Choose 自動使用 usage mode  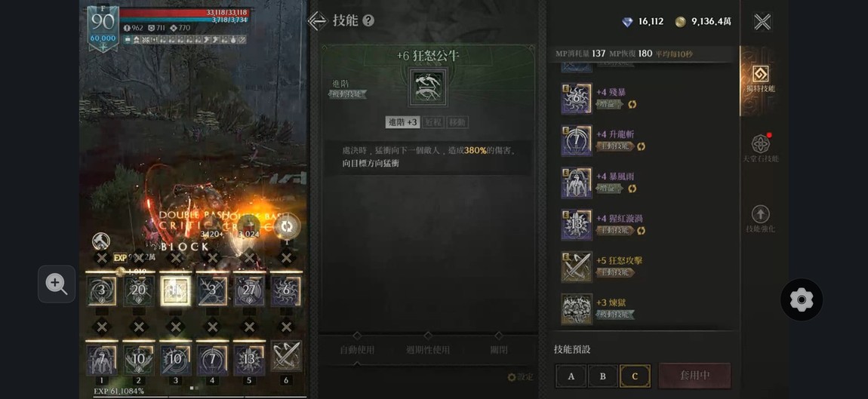(357, 350)
